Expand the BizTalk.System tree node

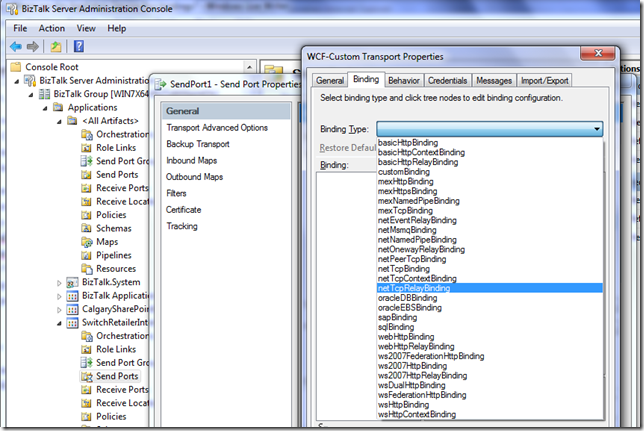click(x=59, y=283)
